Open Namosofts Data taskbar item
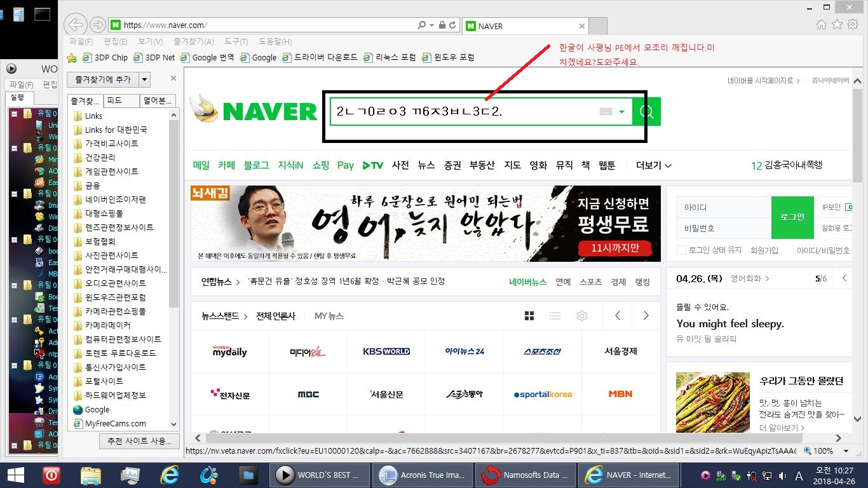 coord(525,475)
